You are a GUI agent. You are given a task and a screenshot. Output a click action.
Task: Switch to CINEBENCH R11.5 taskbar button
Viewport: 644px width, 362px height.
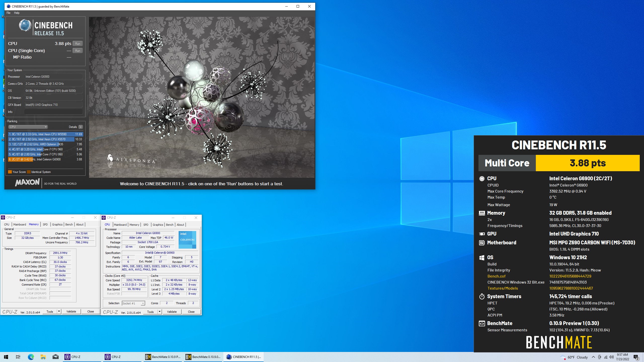coord(244,357)
